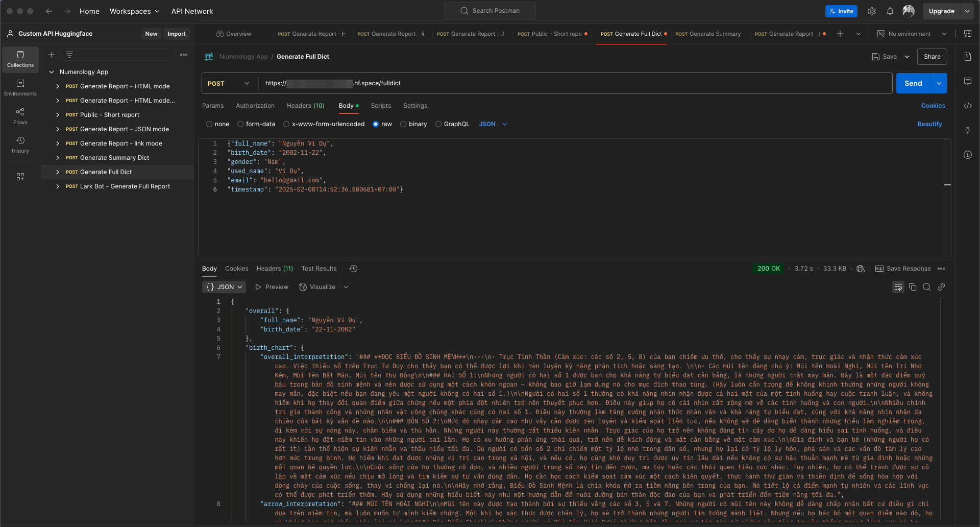Switch to the Authorization tab
This screenshot has width=980, height=527.
tap(255, 106)
